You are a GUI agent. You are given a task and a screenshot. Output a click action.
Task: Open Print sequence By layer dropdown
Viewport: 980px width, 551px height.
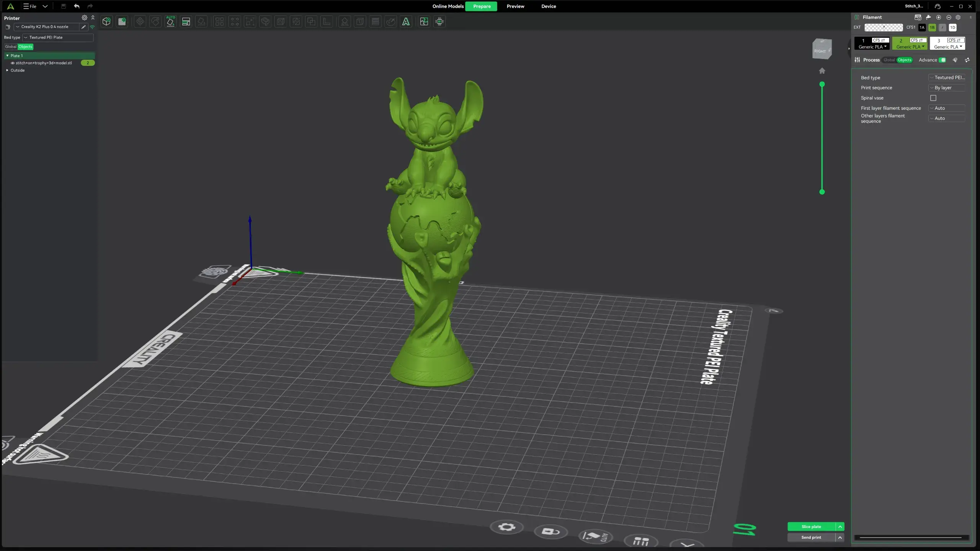[x=947, y=88]
